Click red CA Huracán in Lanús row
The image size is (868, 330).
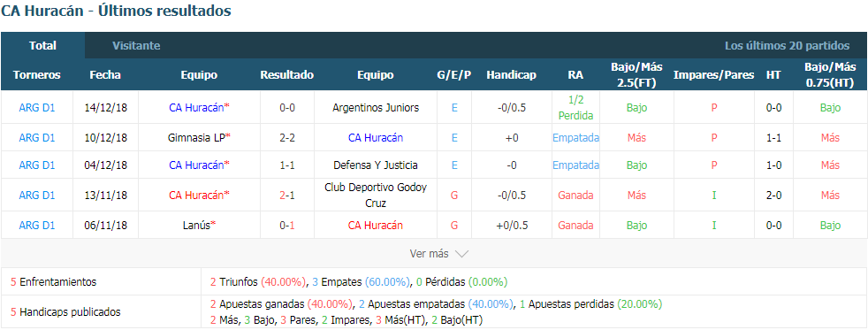(376, 226)
